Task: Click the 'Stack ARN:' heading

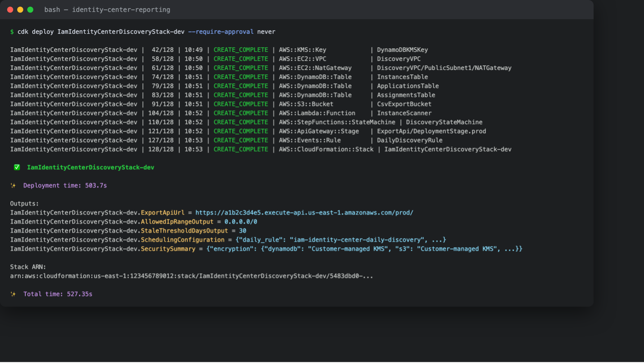Action: [x=28, y=267]
